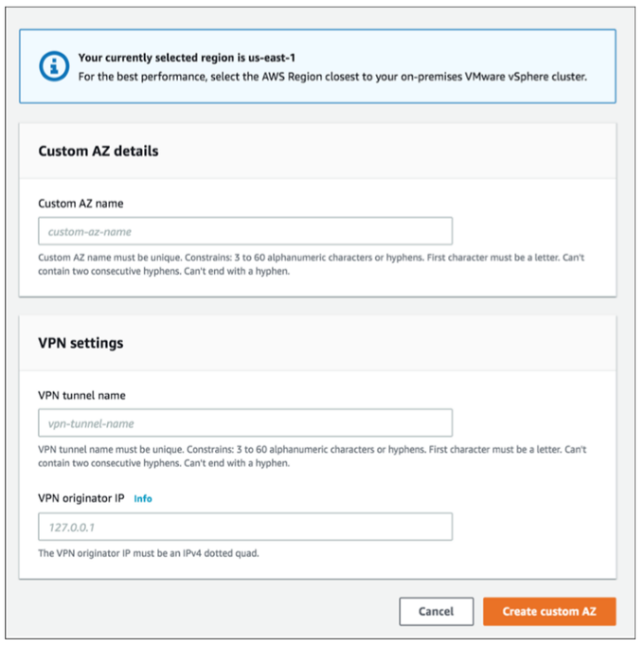Click the Custom AZ details section heading
This screenshot has height=647, width=644.
click(x=98, y=151)
